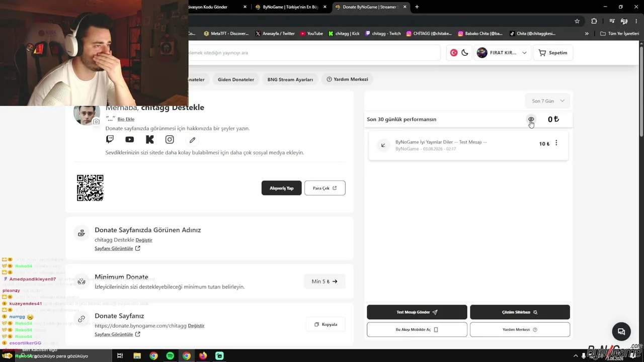Click the page vertical scrollbar

coord(641,90)
